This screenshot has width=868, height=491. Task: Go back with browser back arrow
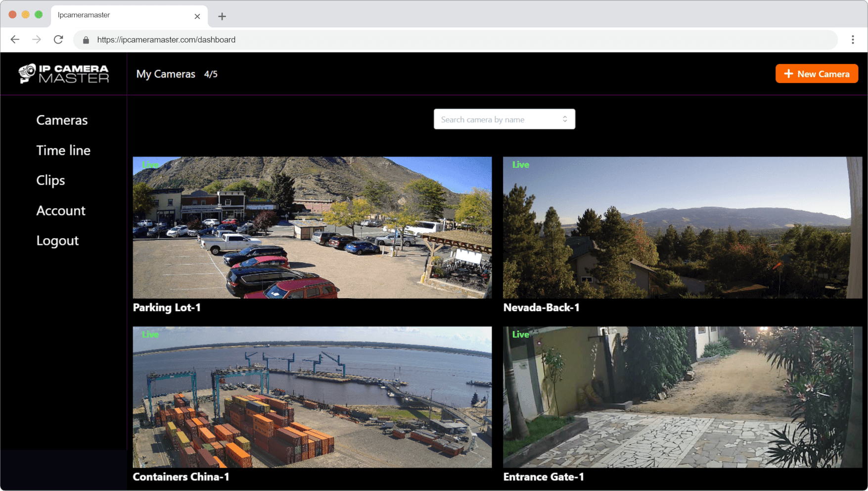[15, 40]
